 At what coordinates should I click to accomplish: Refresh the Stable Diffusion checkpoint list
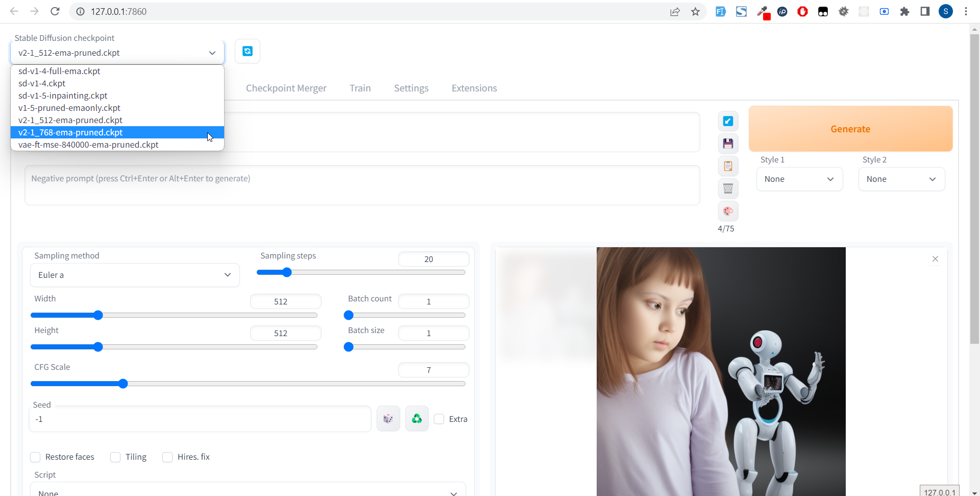pos(247,51)
